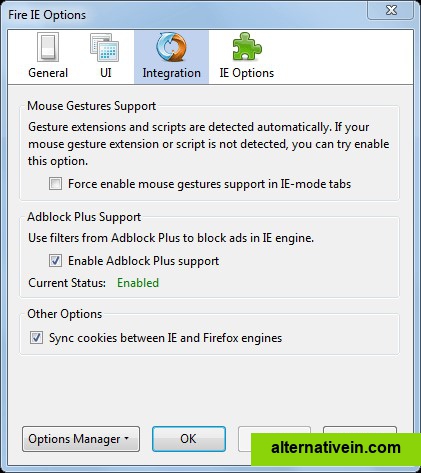The height and width of the screenshot is (473, 421).
Task: Open the IE Options tab label
Action: point(247,73)
